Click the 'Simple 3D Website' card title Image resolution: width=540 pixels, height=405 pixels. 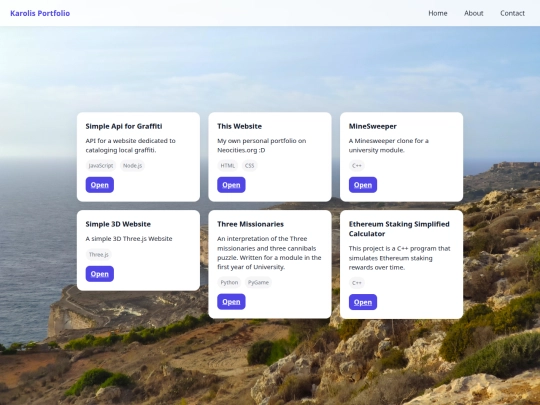coord(118,224)
